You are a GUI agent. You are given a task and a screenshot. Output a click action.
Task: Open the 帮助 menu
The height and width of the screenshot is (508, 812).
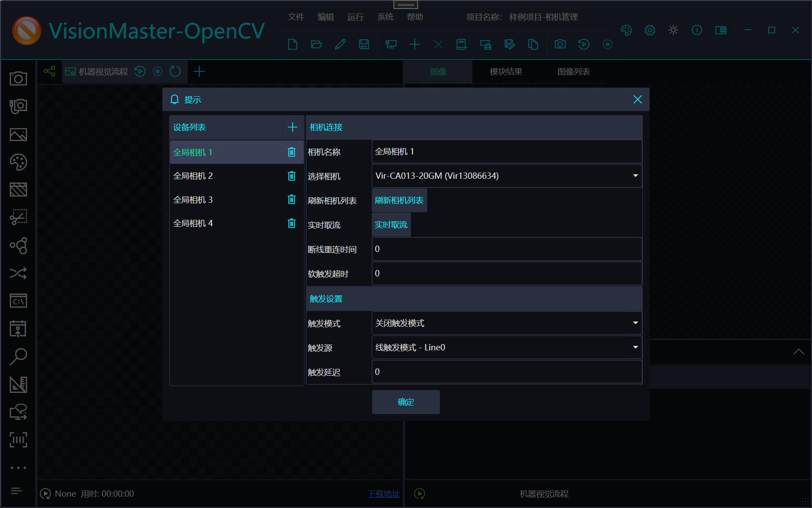point(415,17)
